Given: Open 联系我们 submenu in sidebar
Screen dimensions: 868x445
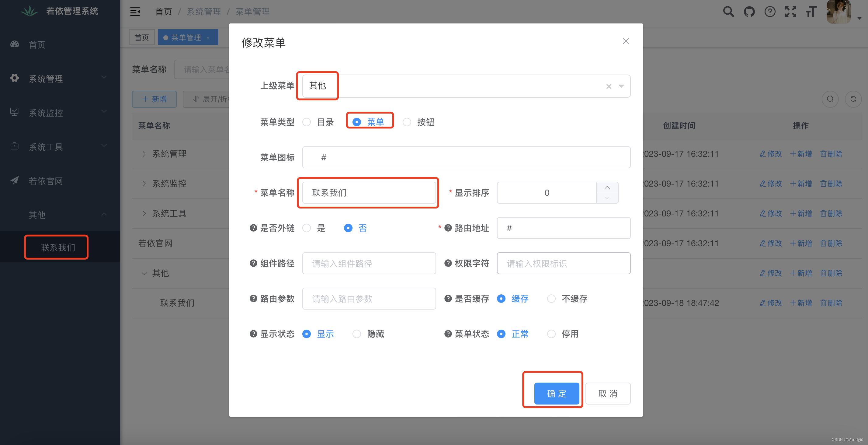Looking at the screenshot, I should 60,247.
